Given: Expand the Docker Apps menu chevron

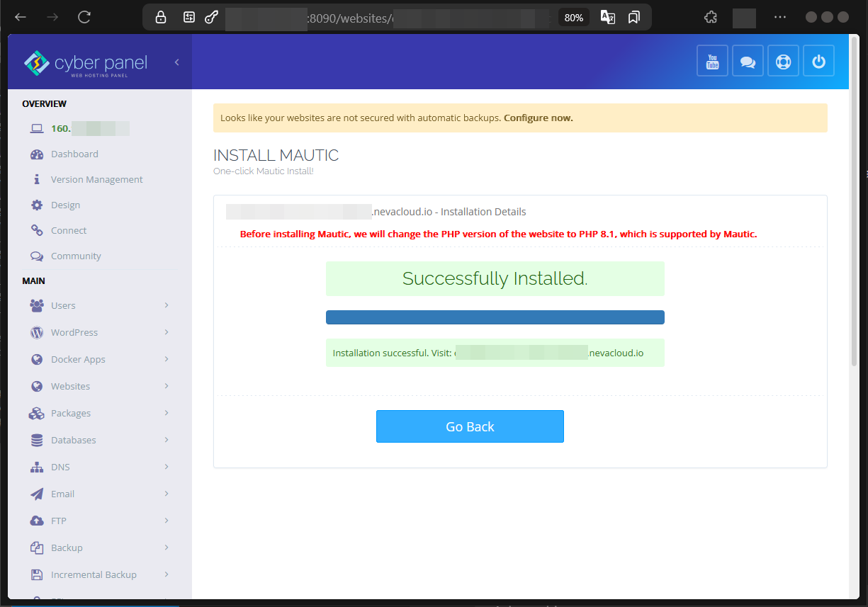Looking at the screenshot, I should [167, 359].
